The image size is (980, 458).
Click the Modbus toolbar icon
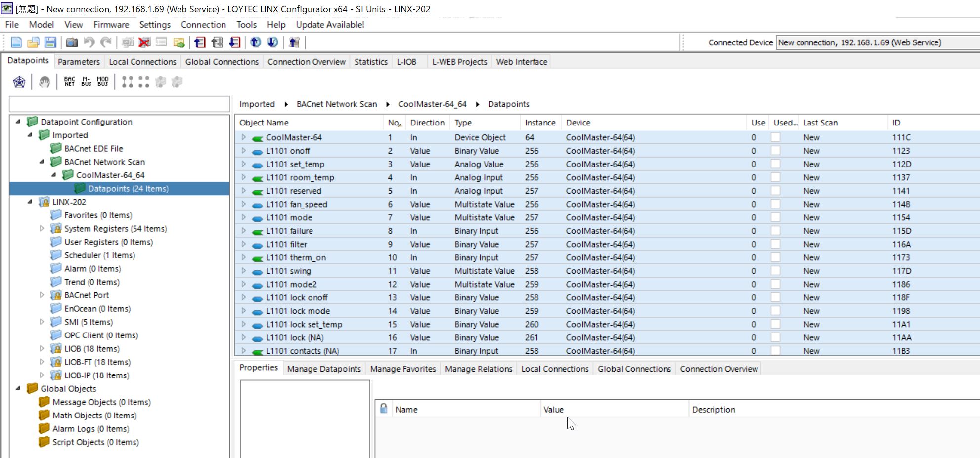[x=102, y=82]
